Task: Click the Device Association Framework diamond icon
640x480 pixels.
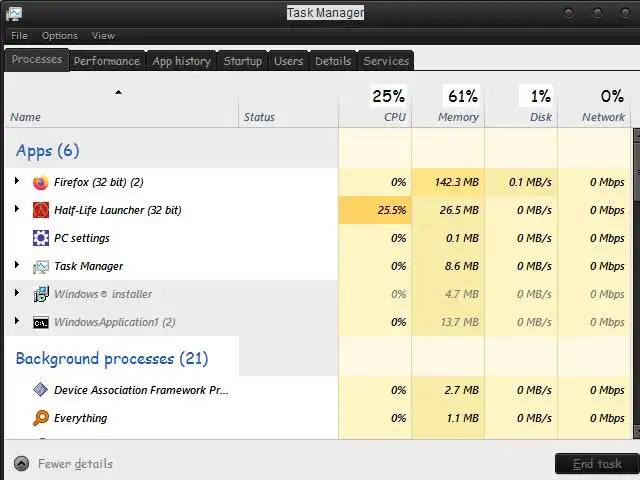Action: [x=40, y=390]
